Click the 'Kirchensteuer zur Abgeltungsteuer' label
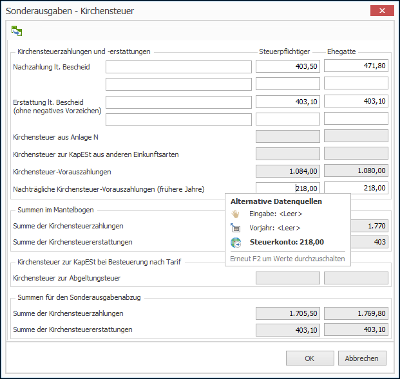 click(66, 278)
